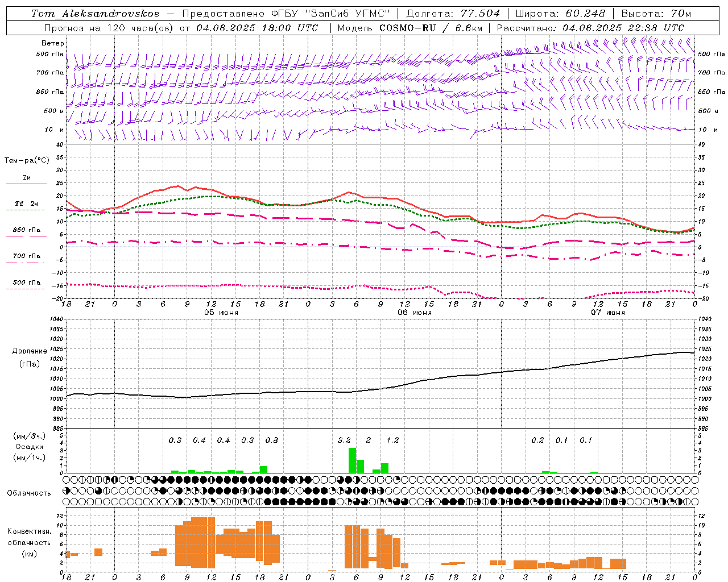This screenshot has height=582, width=728.
Task: Click the station name Tom_Aleksandrovskoe
Action: click(96, 14)
